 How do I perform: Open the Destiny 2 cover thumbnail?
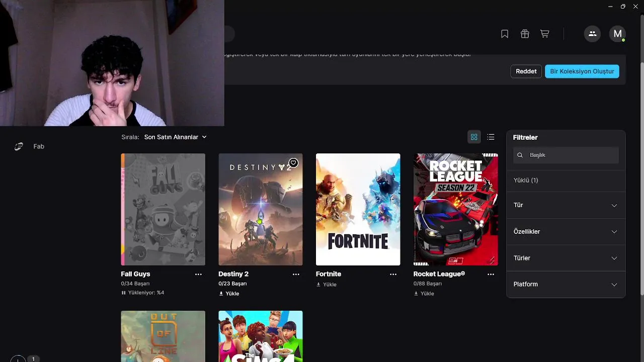coord(261,209)
